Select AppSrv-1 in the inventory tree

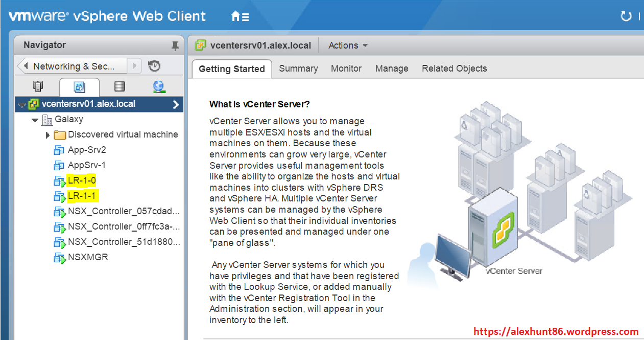tap(87, 166)
